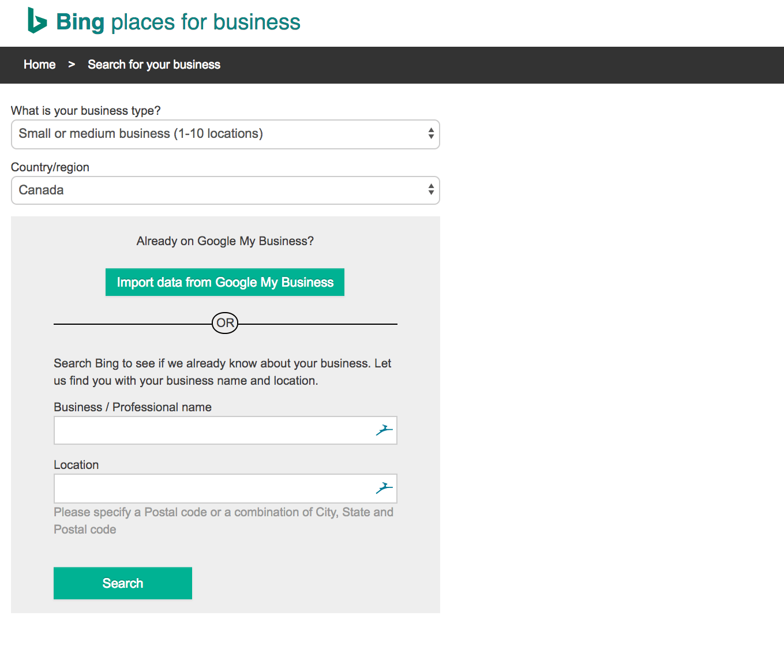Go to Home in the breadcrumb

click(x=40, y=65)
